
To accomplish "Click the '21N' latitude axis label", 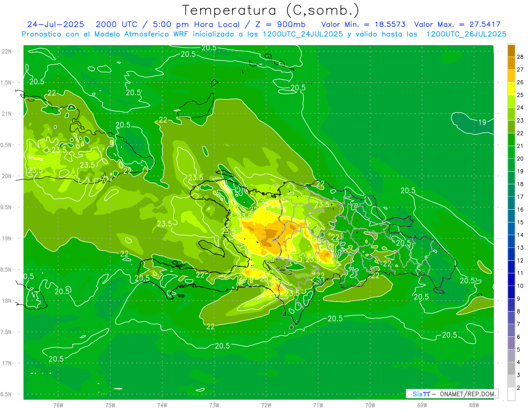I will (x=7, y=114).
